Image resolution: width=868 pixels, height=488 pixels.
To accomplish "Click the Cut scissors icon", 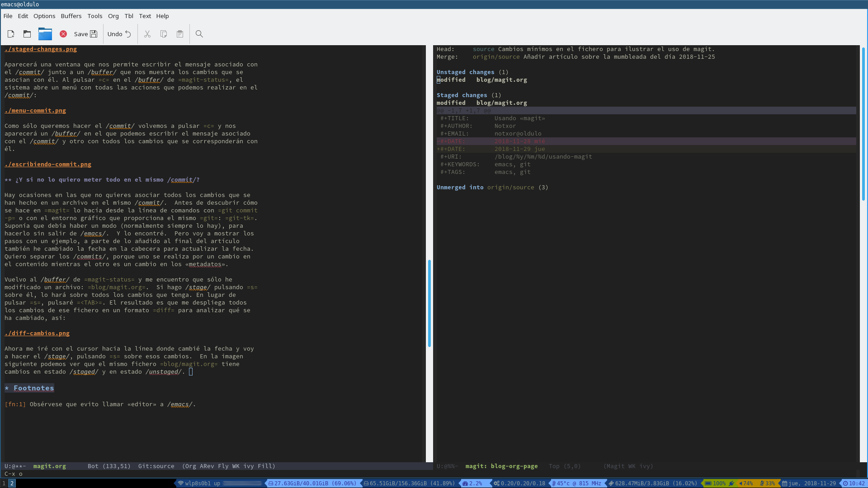I will click(147, 34).
